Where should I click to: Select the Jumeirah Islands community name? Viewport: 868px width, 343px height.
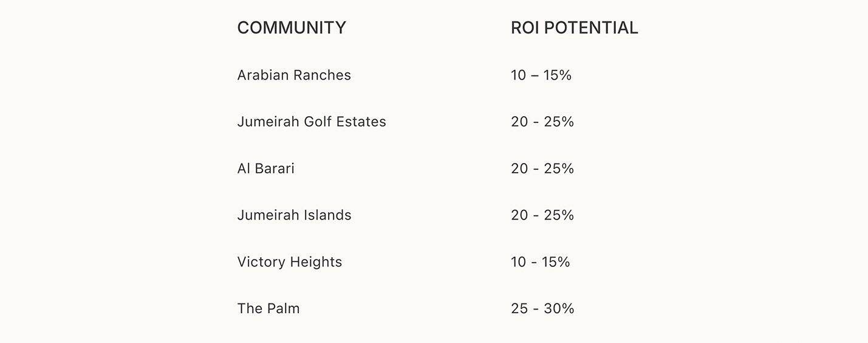pyautogui.click(x=294, y=215)
